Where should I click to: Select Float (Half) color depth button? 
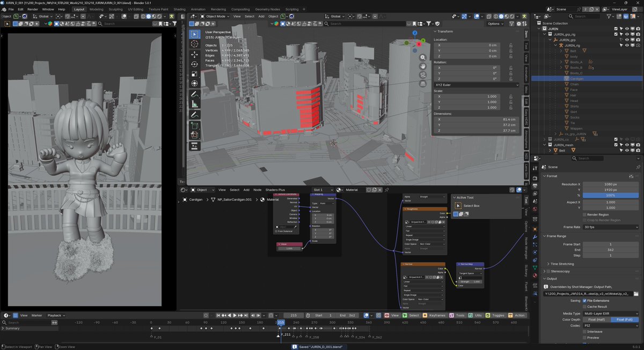[x=596, y=319]
